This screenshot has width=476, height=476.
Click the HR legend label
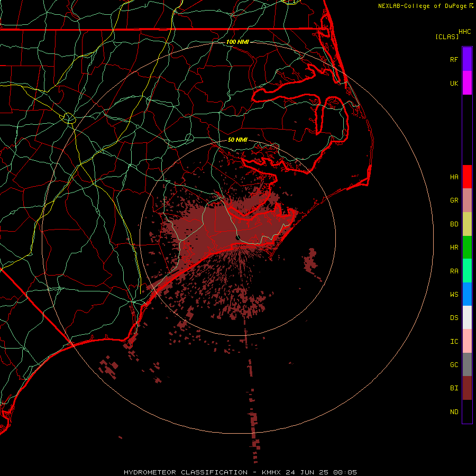pyautogui.click(x=454, y=248)
